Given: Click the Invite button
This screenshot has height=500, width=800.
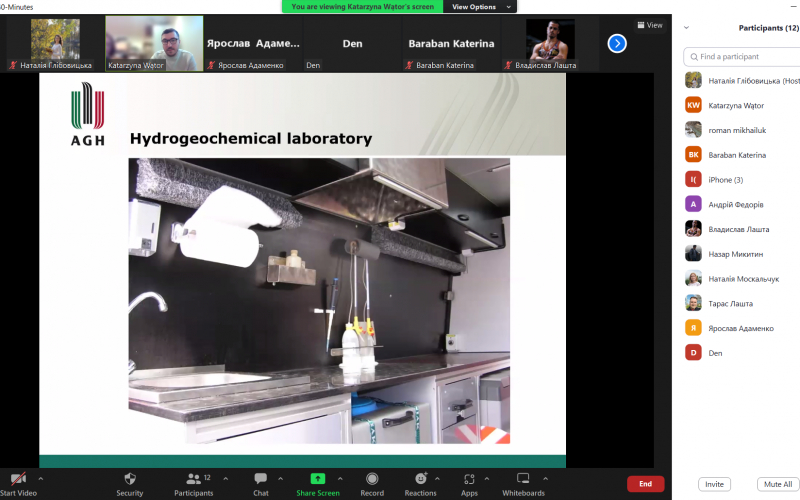Looking at the screenshot, I should click(x=714, y=484).
